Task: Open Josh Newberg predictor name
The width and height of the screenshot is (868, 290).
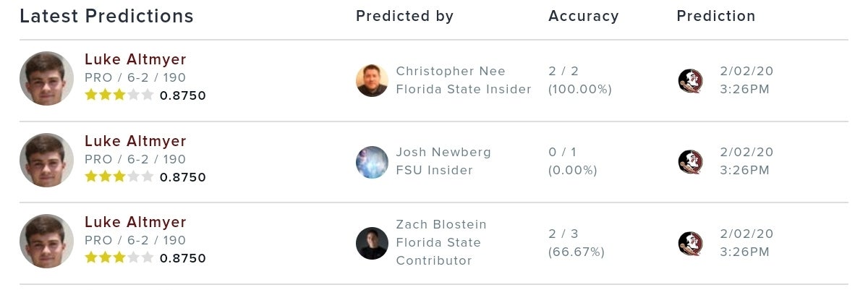Action: 443,152
